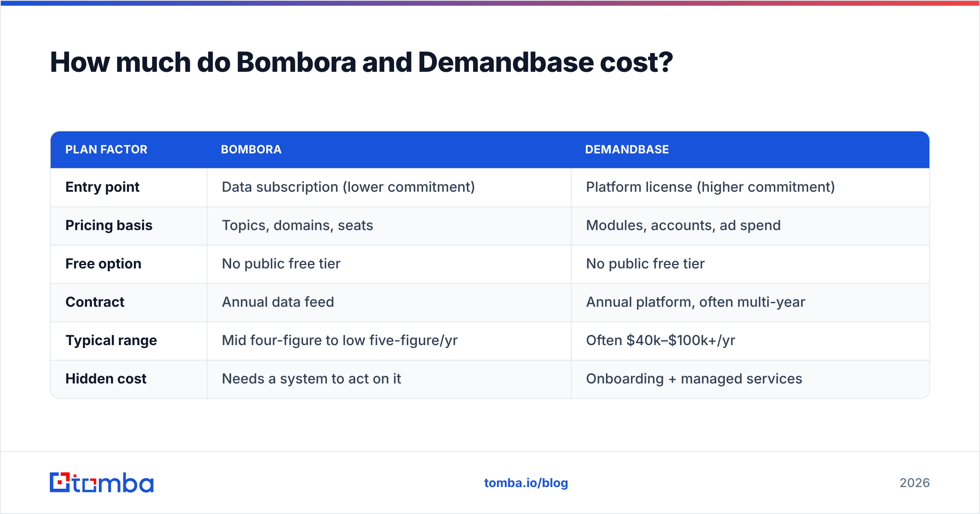The image size is (980, 514).
Task: Click the Entry point row label
Action: point(102,187)
